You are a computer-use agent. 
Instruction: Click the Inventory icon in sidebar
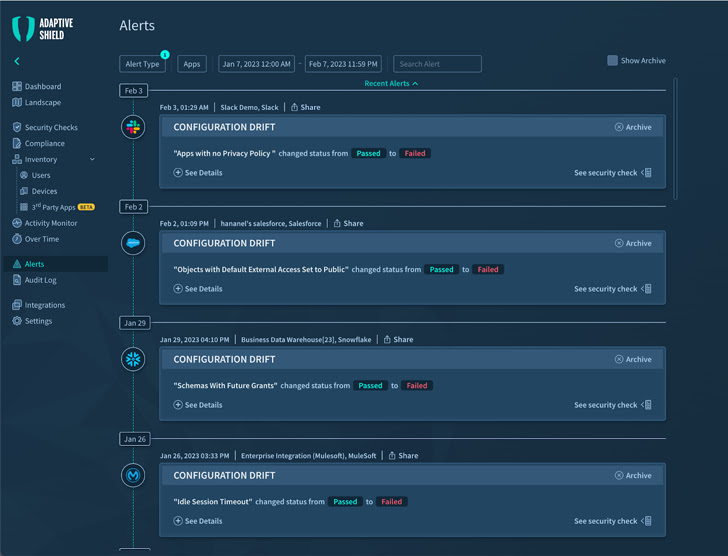[17, 159]
